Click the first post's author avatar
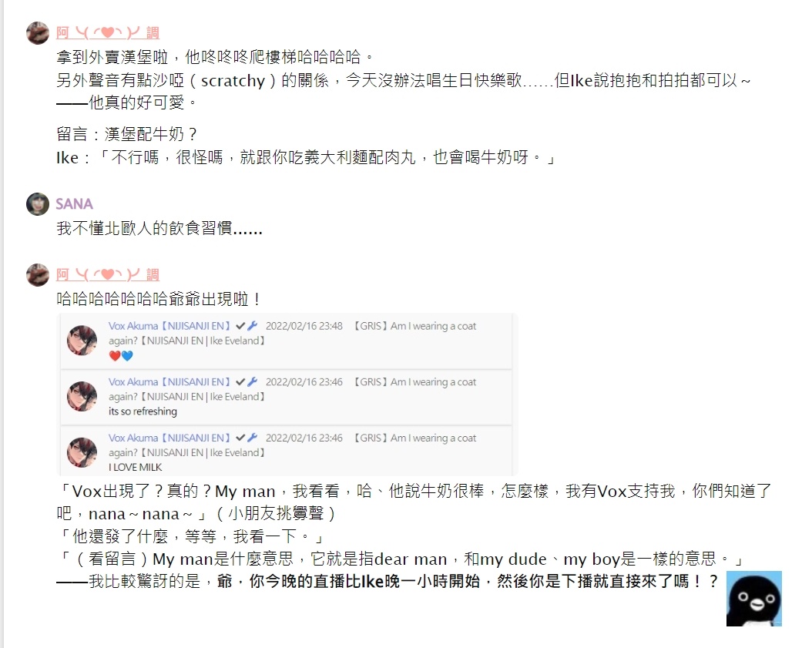The height and width of the screenshot is (648, 812). [x=38, y=33]
